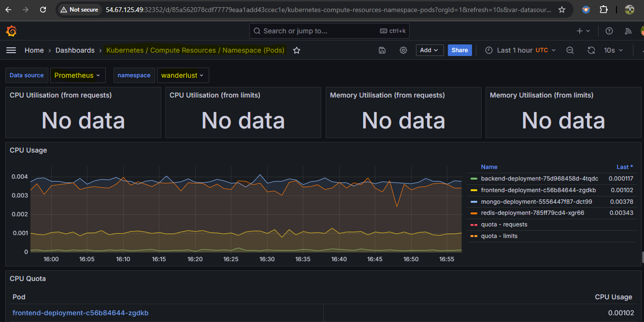
Task: Click the page vertical scrollbar thumb
Action: (x=643, y=257)
